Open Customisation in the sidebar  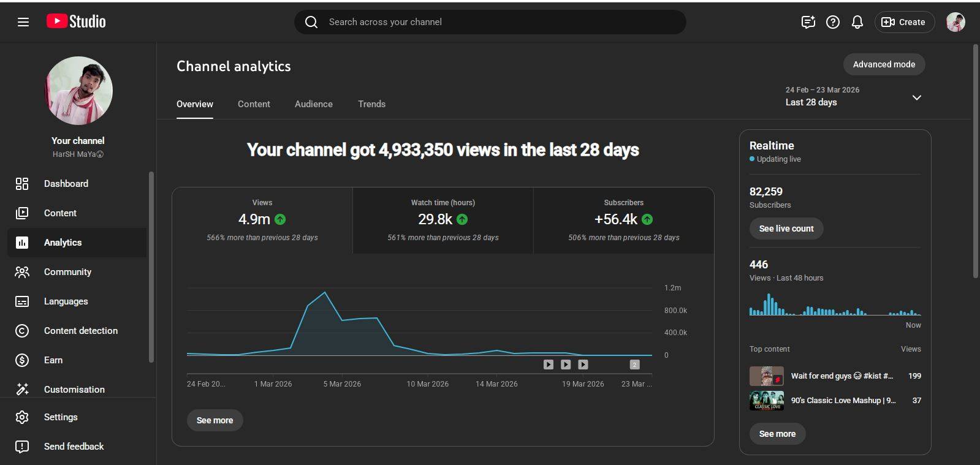tap(74, 390)
